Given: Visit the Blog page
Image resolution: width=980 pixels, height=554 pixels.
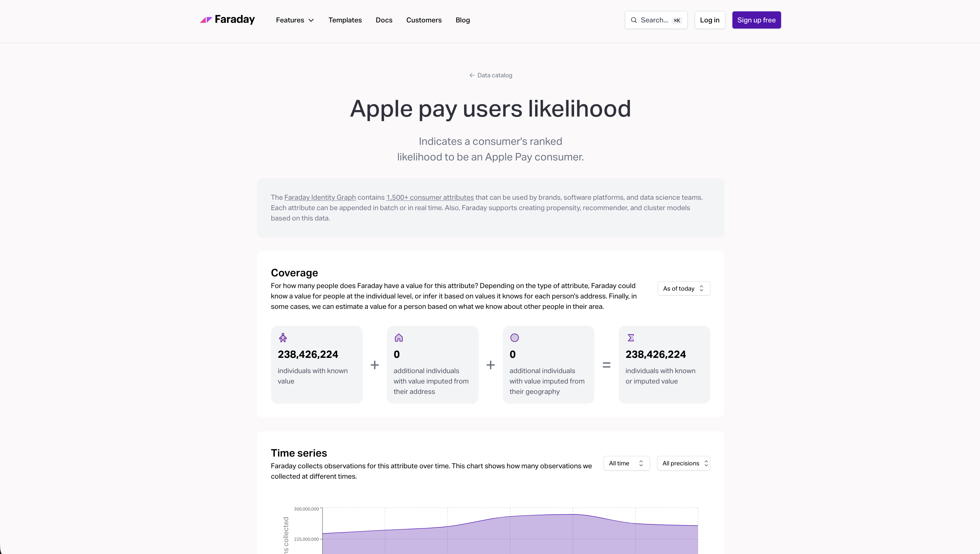Looking at the screenshot, I should click(x=463, y=20).
